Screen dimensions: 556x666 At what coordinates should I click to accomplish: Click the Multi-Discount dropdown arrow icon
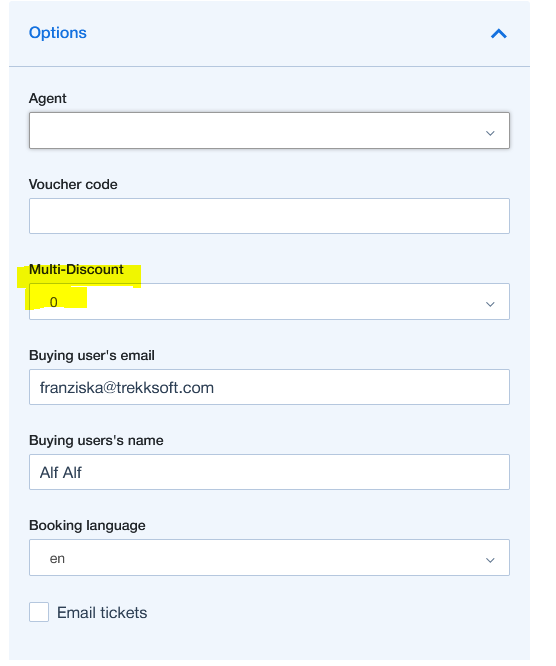point(490,304)
